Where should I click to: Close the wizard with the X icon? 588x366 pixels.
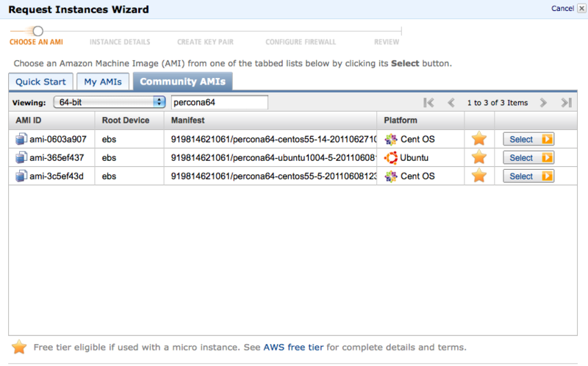(x=581, y=8)
